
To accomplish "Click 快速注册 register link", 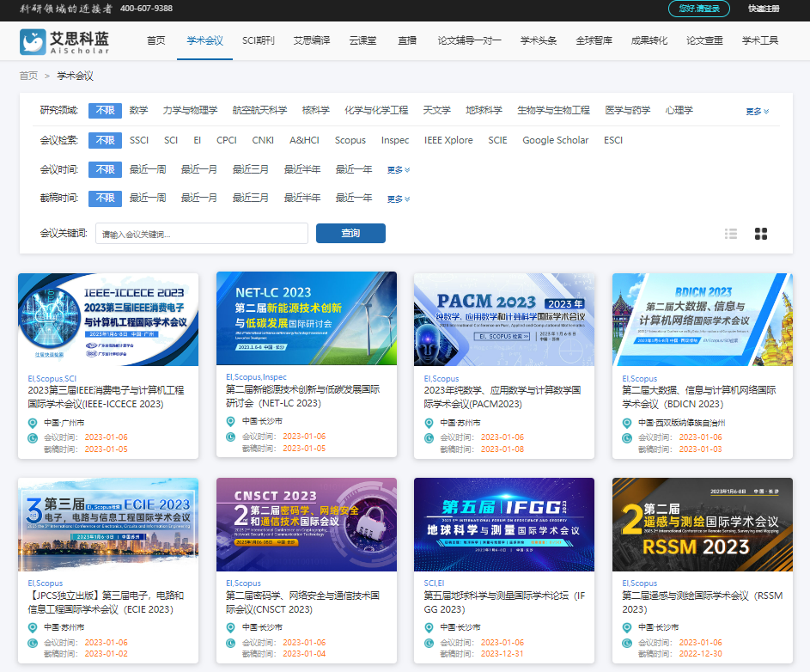I will 764,9.
